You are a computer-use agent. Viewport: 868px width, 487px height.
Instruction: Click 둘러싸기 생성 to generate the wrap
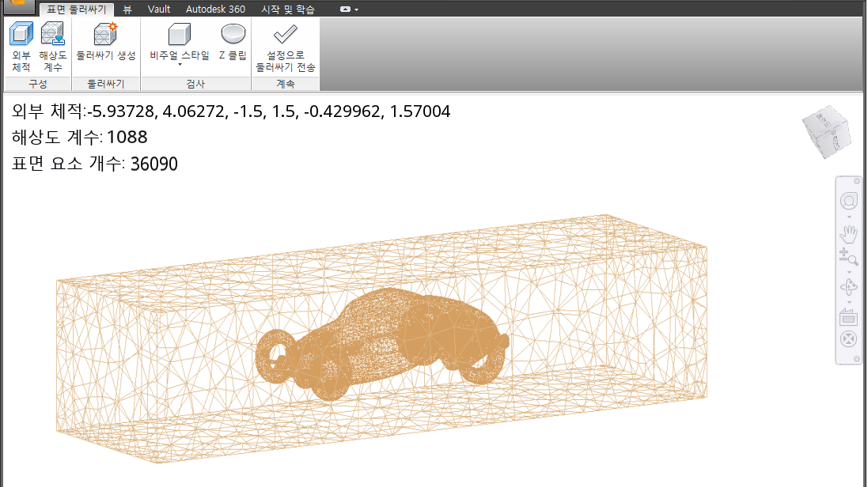(106, 41)
